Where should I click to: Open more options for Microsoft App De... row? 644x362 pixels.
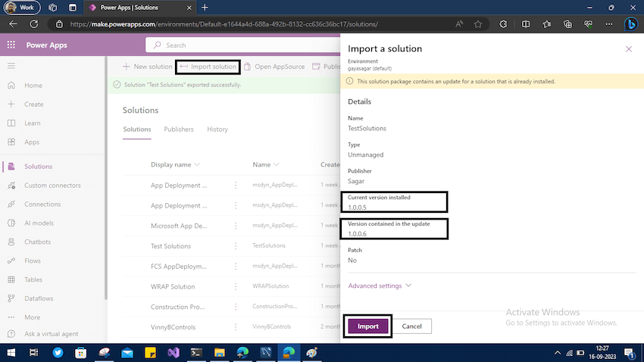(x=236, y=226)
